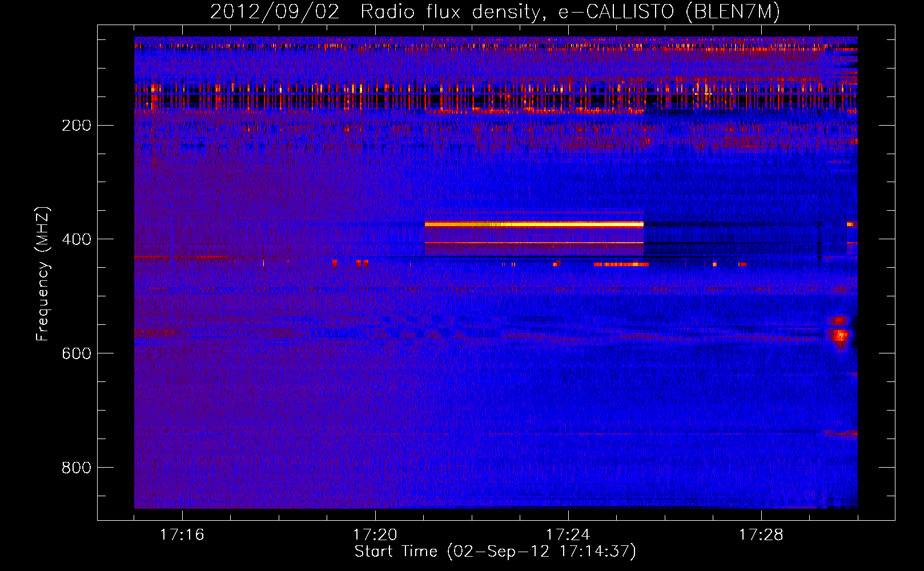The width and height of the screenshot is (924, 571).
Task: Click the 17:28 time tick label
Action: (x=761, y=534)
